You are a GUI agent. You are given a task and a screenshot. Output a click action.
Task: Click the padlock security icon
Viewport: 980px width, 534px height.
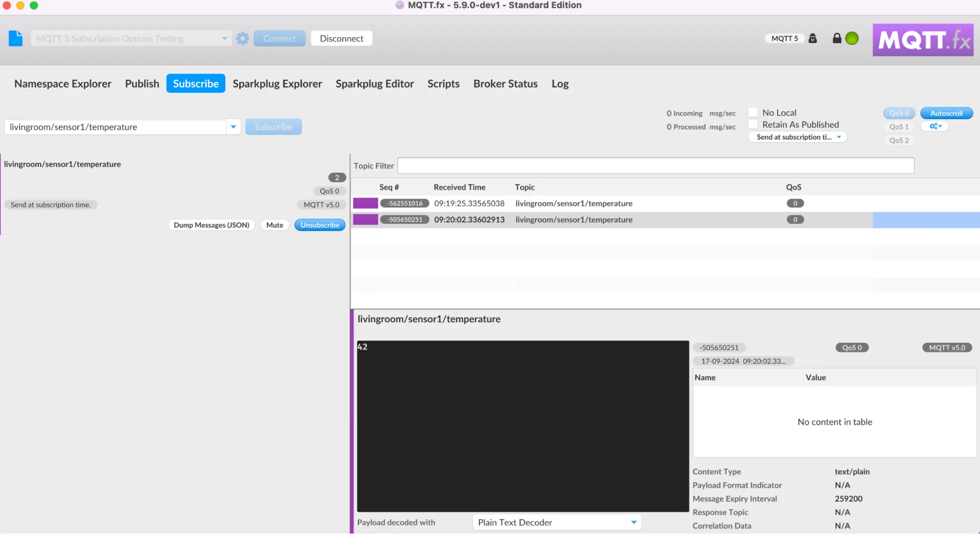[837, 38]
